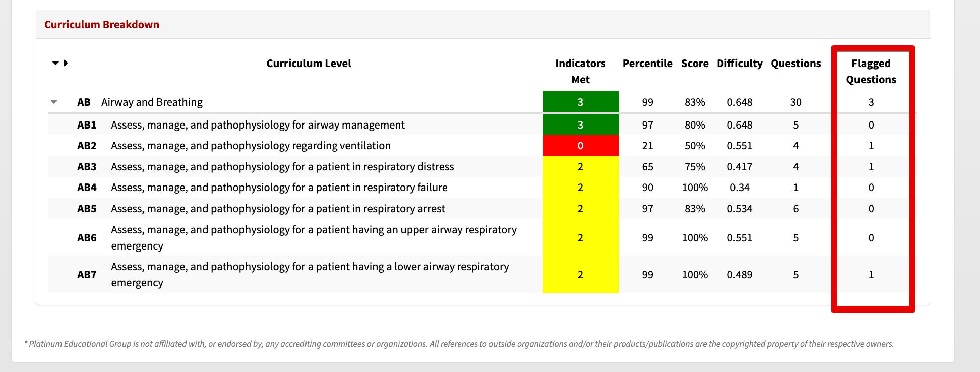The image size is (980, 372).
Task: Click the green indicator cell for AB1
Action: [x=580, y=125]
